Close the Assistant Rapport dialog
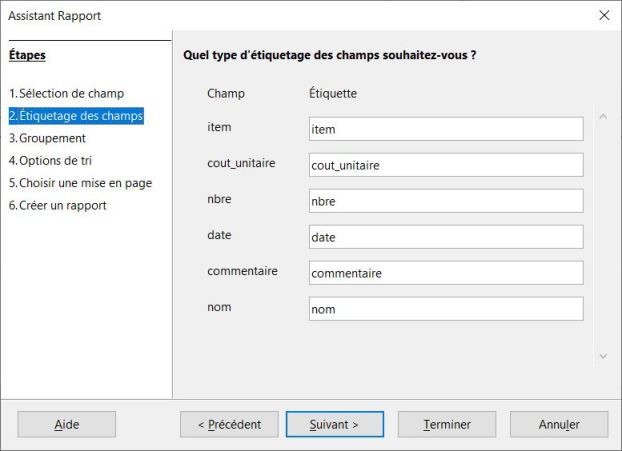The height and width of the screenshot is (451, 622). coord(603,15)
